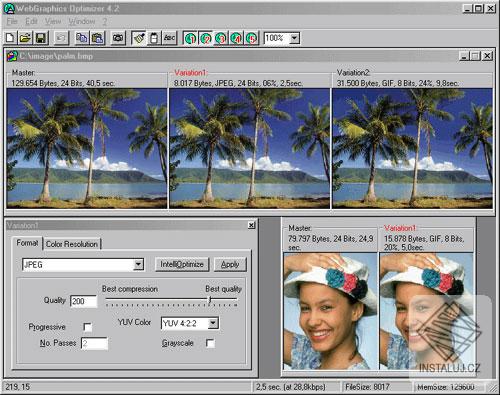This screenshot has width=500, height=395.
Task: Select the green variation 5 circle icon
Action: click(252, 38)
